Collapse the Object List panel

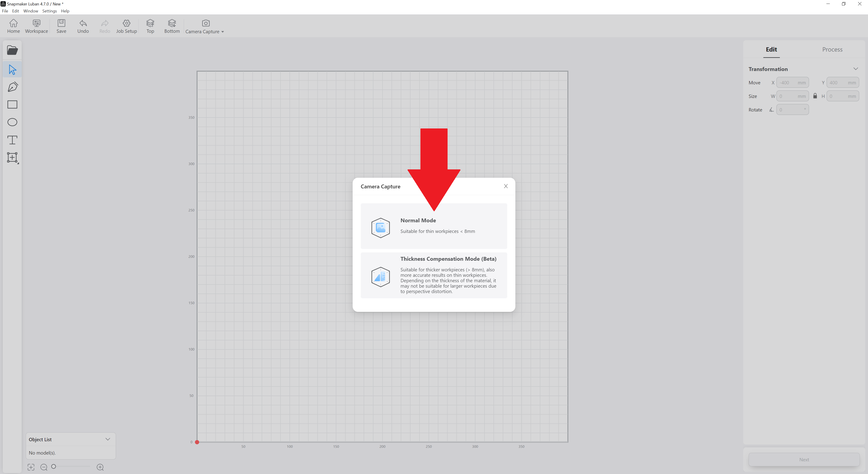coord(108,439)
